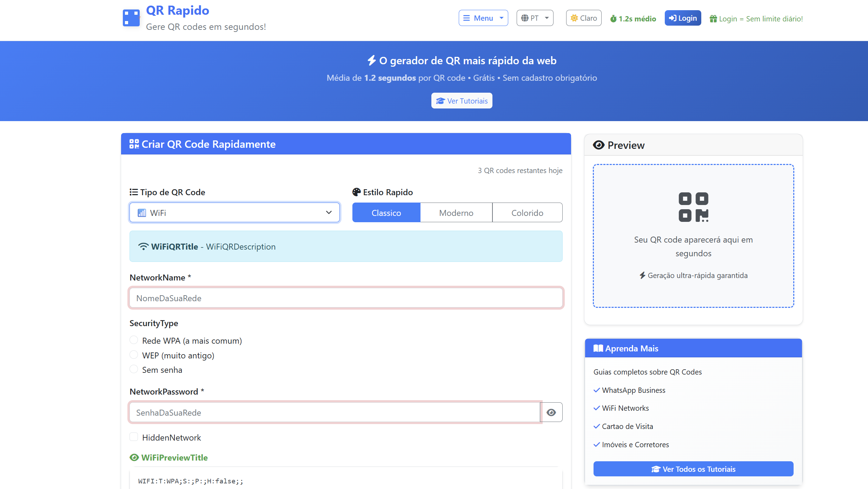The image size is (868, 489).
Task: Focus the NetworkName input field
Action: click(x=346, y=298)
